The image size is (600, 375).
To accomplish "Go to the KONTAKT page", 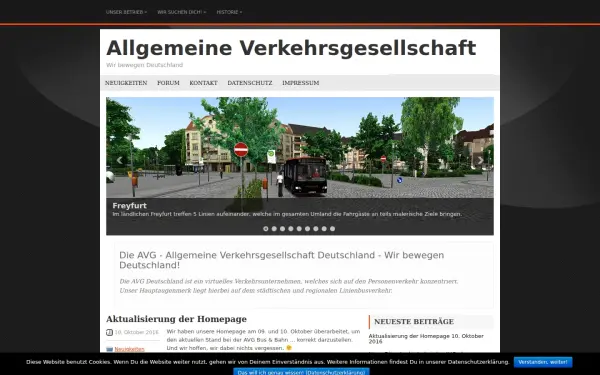I will (204, 83).
